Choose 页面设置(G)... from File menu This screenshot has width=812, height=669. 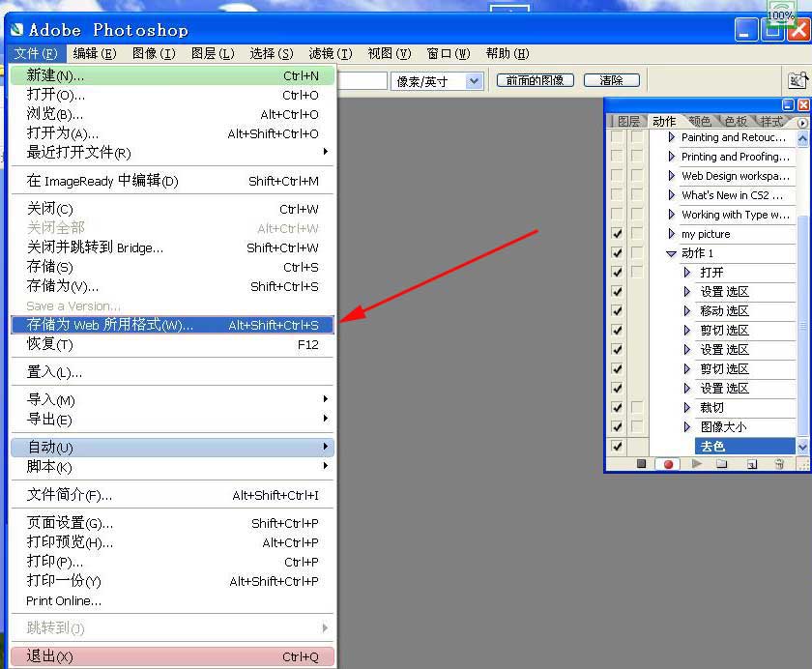point(172,523)
